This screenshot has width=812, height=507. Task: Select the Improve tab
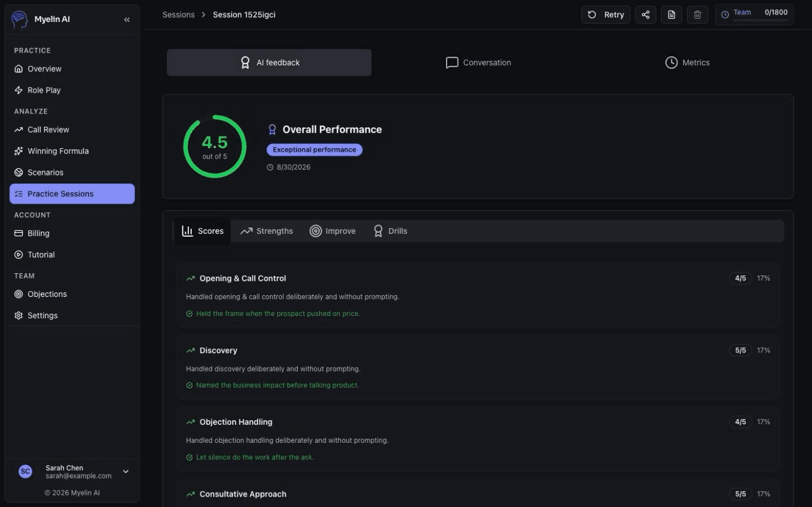[332, 231]
